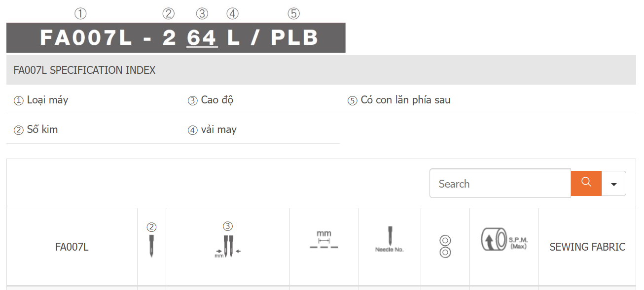Click 'Có con lăn phía sau' legend item
Screen dimensions: 644x290
[x=405, y=100]
